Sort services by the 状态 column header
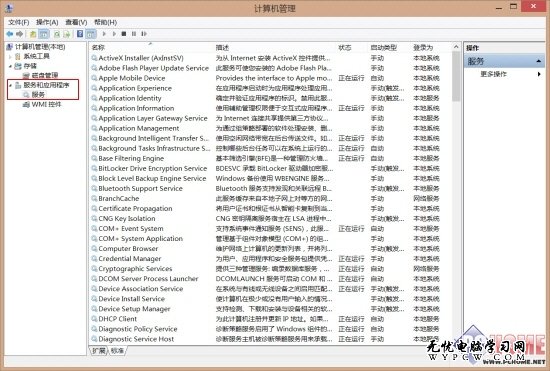Screen dimensions: 550x371 [345, 48]
